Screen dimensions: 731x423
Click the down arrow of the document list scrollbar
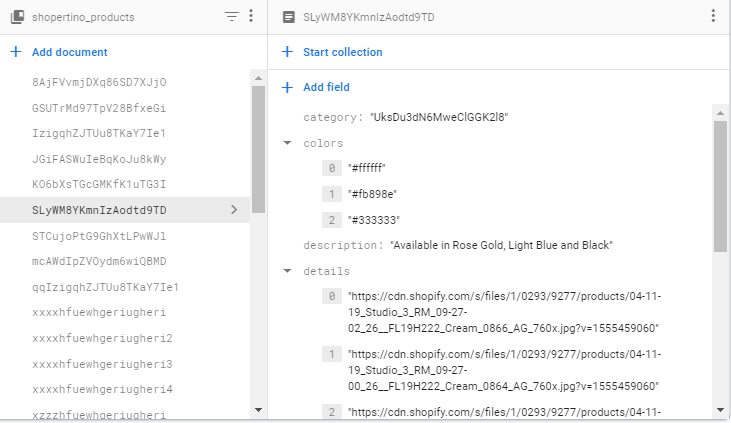258,410
